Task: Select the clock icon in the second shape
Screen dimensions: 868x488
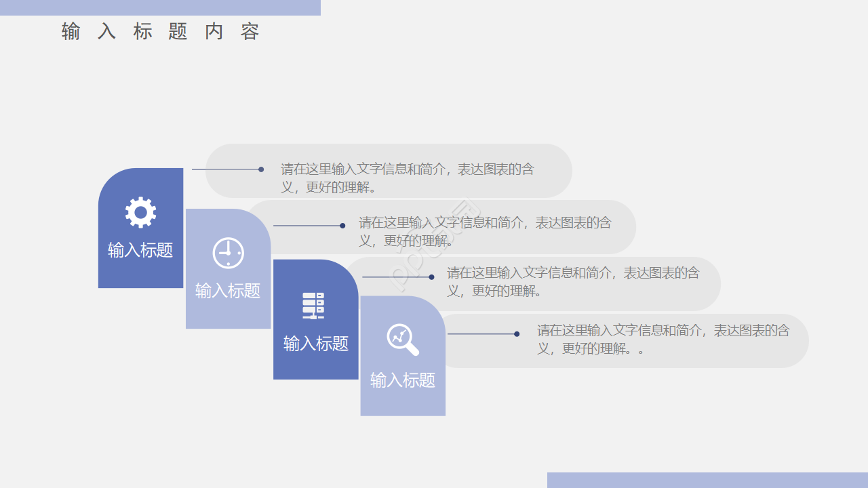Action: [x=228, y=252]
